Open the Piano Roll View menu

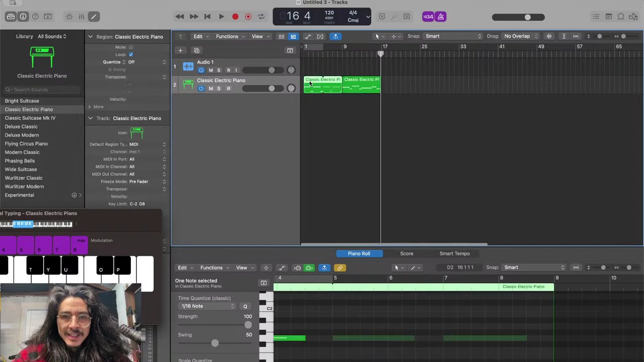click(x=245, y=267)
